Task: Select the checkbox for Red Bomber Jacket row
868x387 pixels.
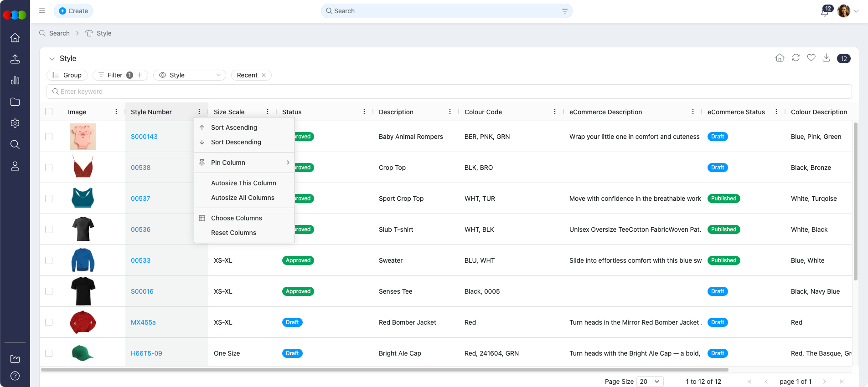Action: pyautogui.click(x=49, y=322)
